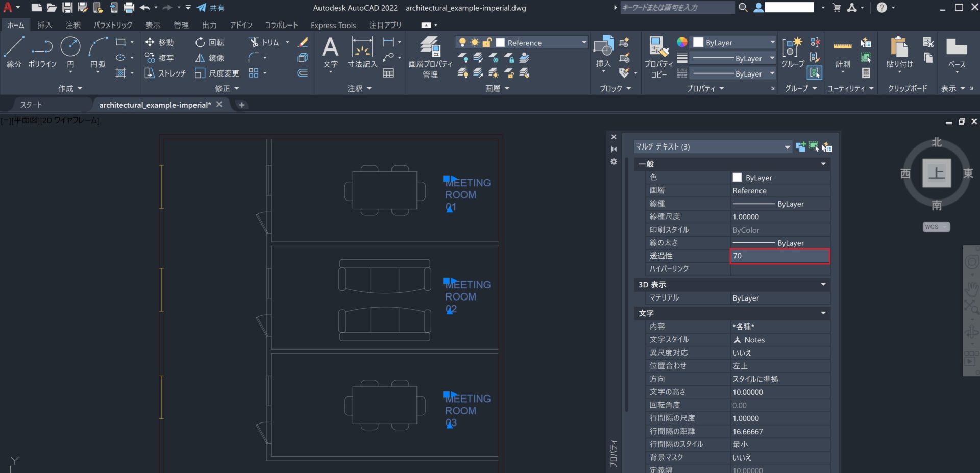Click the 共有 share button

pyautogui.click(x=211, y=8)
